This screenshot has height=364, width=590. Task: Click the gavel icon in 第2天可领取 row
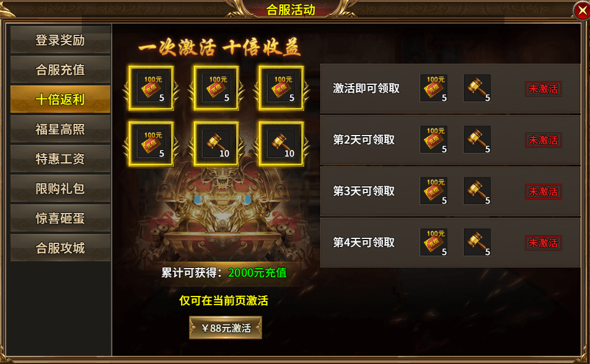coord(477,139)
